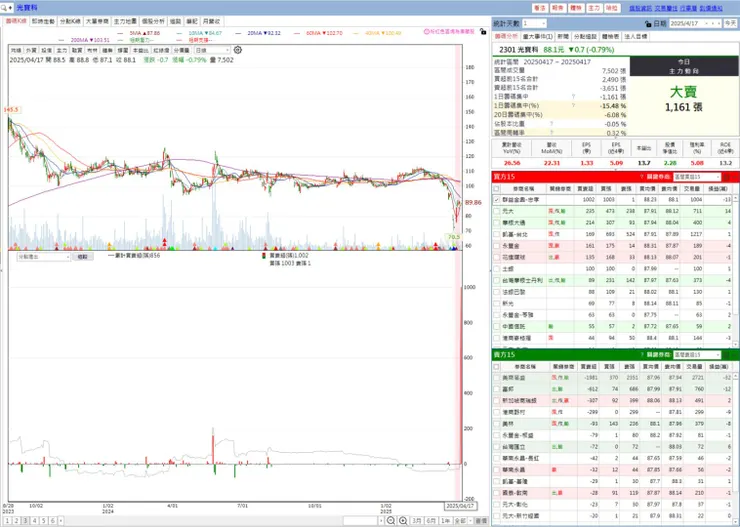Check the 中國信託 broker checkbox
The width and height of the screenshot is (740, 527).
(x=496, y=326)
